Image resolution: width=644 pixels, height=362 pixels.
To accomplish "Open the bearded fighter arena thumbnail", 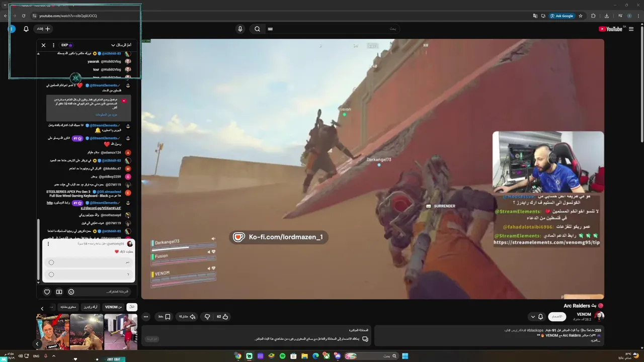I will point(87,332).
